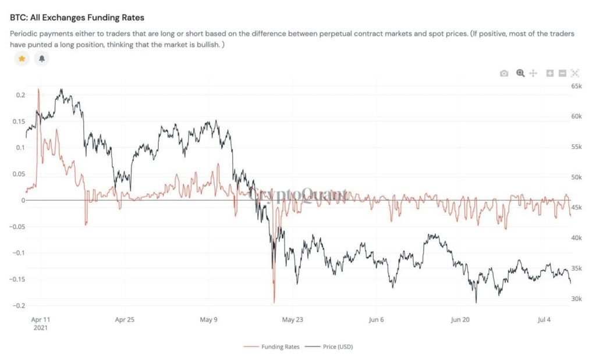This screenshot has height=364, width=596.
Task: Click the red Funding Rates legend line
Action: coord(251,347)
